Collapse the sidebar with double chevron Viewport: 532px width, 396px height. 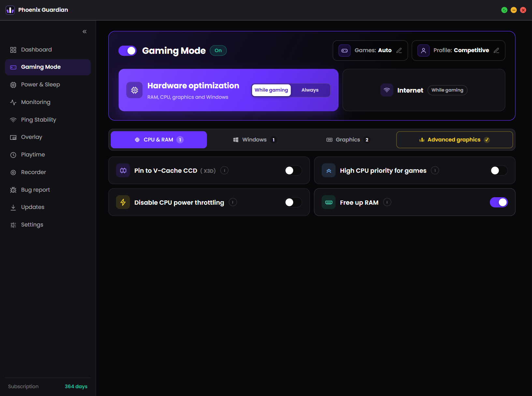tap(85, 32)
